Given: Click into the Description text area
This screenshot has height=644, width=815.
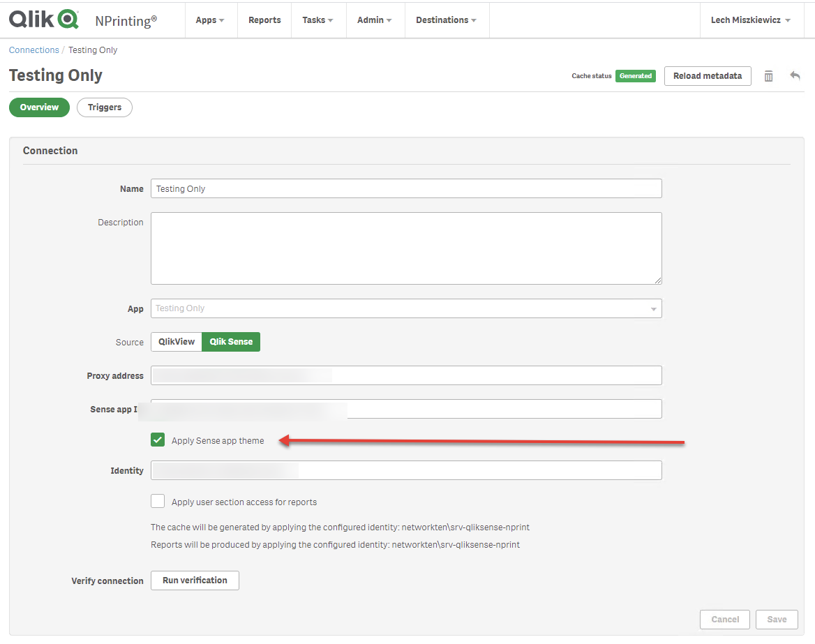Looking at the screenshot, I should point(406,248).
